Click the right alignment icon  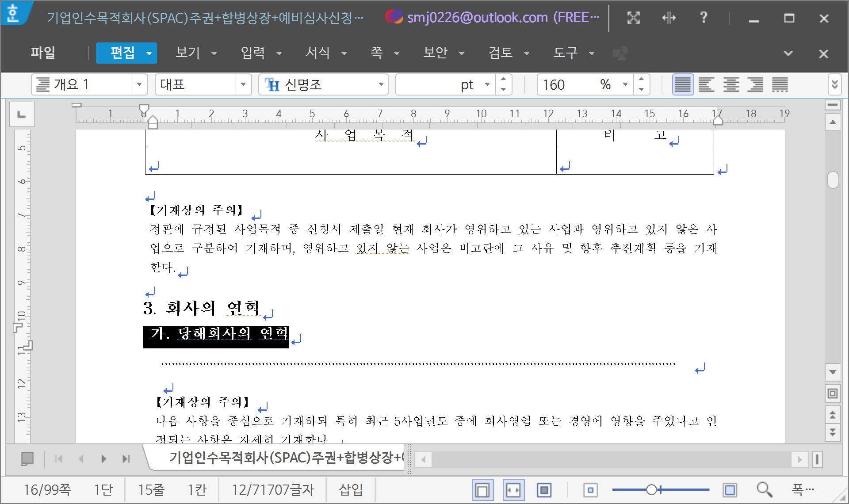(x=755, y=84)
